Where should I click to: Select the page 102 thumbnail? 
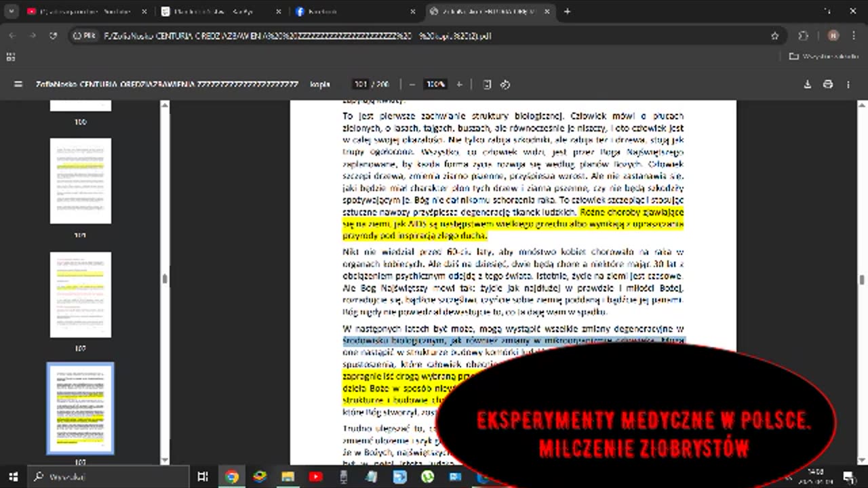[x=81, y=295]
